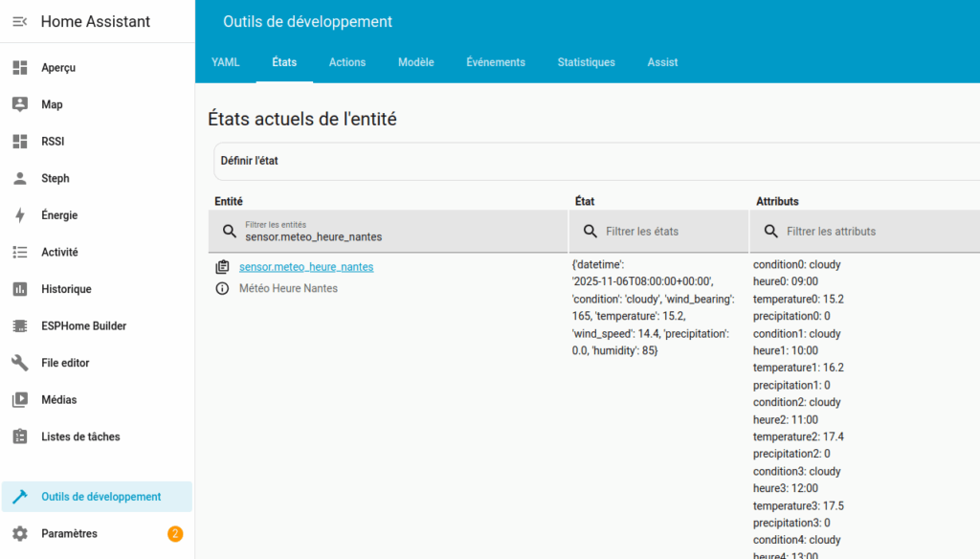Open the sensor.meteo_heure_nantes entity link
Viewport: 980px width, 559px height.
click(306, 267)
